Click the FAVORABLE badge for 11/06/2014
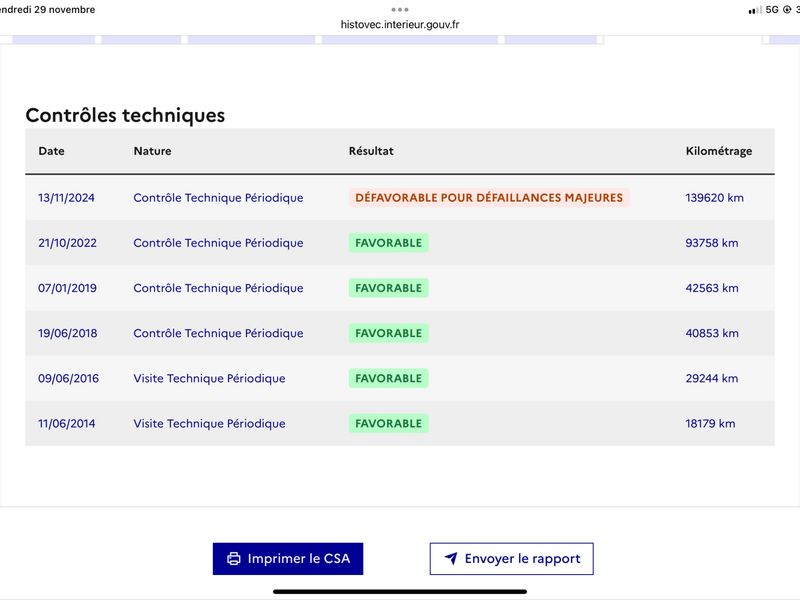This screenshot has height=600, width=800. pos(388,423)
